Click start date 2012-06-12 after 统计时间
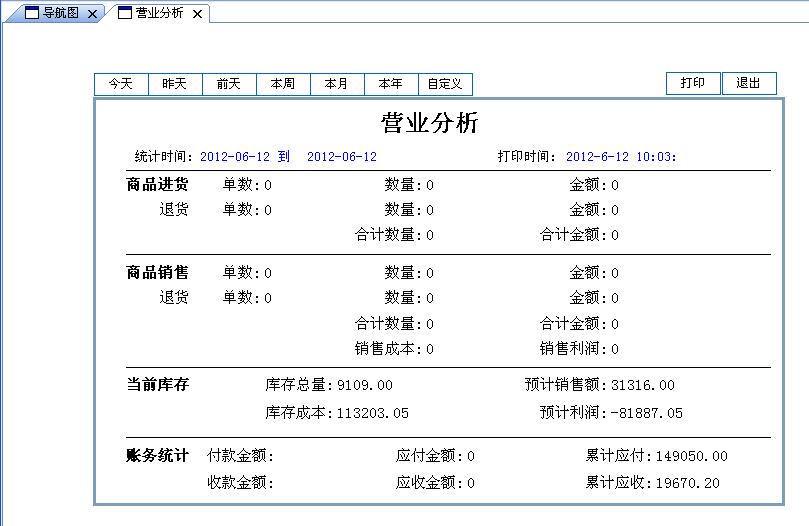This screenshot has height=526, width=809. 235,157
